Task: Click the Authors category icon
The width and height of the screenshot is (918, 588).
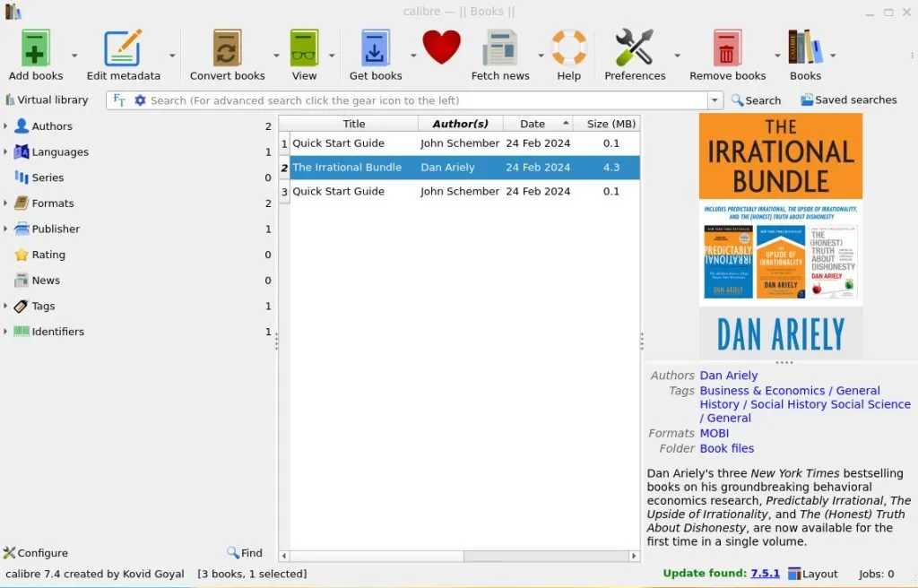Action: tap(22, 125)
